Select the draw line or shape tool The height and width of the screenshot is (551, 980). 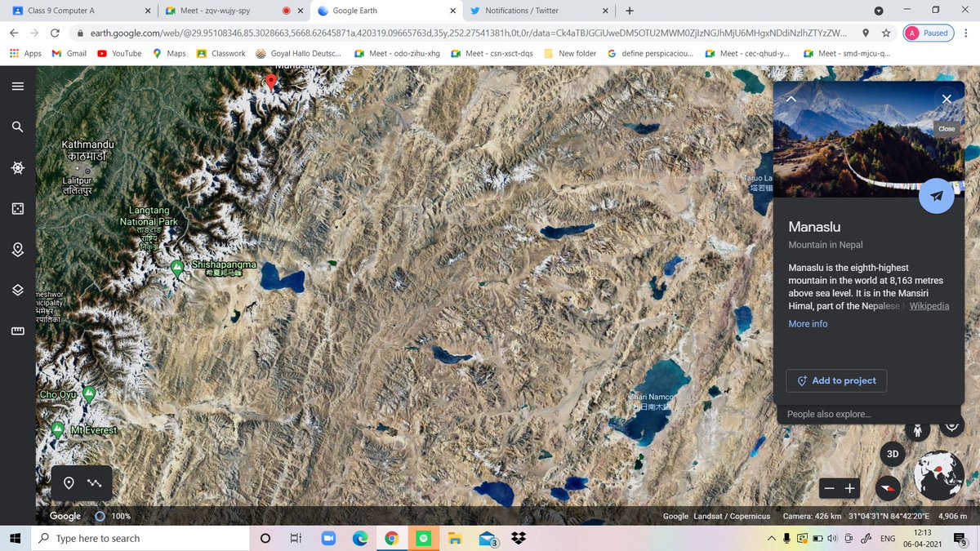click(x=95, y=483)
